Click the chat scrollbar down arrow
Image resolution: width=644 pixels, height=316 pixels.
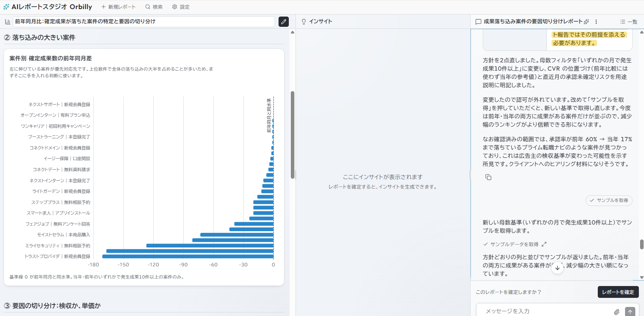[642, 278]
